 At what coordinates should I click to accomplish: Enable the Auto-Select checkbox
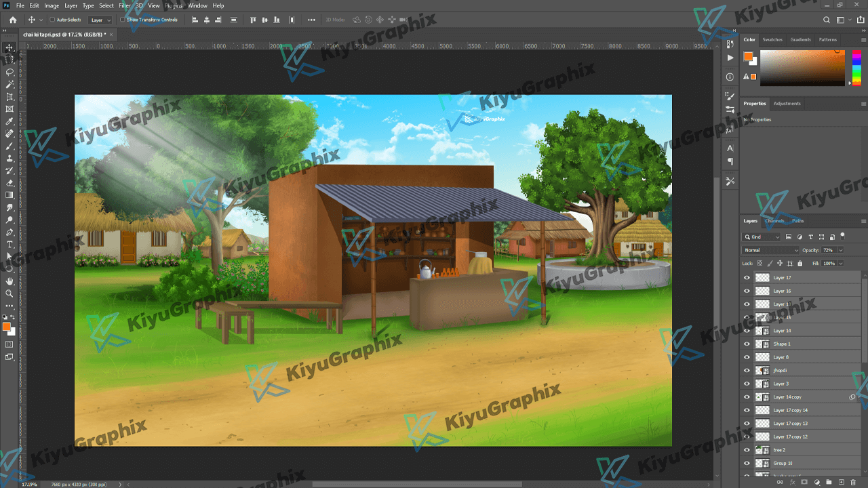[x=53, y=20]
